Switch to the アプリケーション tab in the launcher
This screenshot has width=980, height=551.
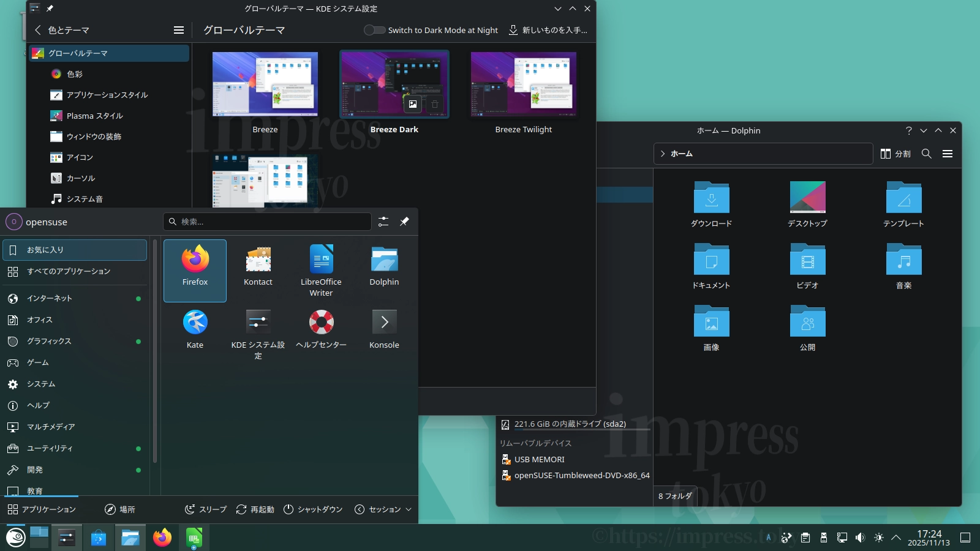[42, 509]
